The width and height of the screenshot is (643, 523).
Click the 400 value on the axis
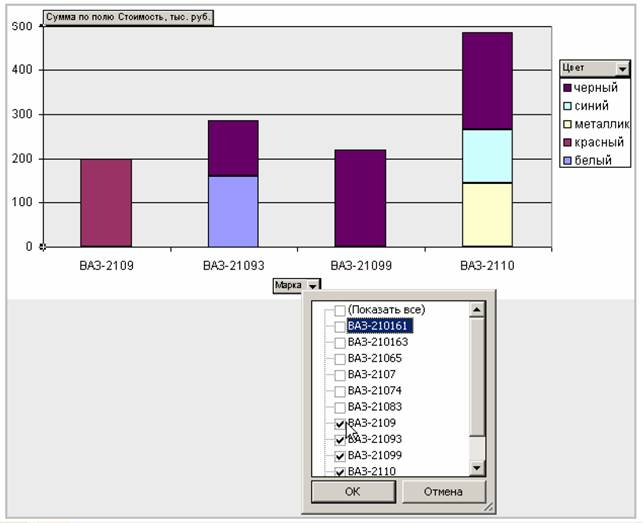tap(21, 70)
